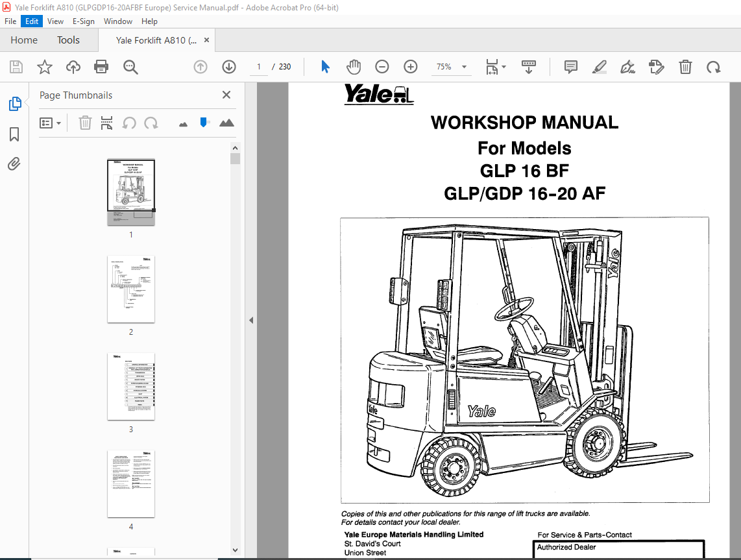Zoom out with minus button

pos(382,67)
